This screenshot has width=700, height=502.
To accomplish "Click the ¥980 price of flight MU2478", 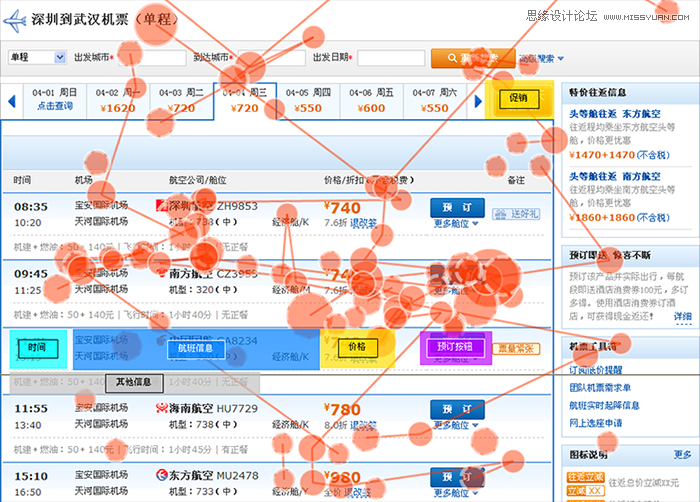I will pos(342,477).
